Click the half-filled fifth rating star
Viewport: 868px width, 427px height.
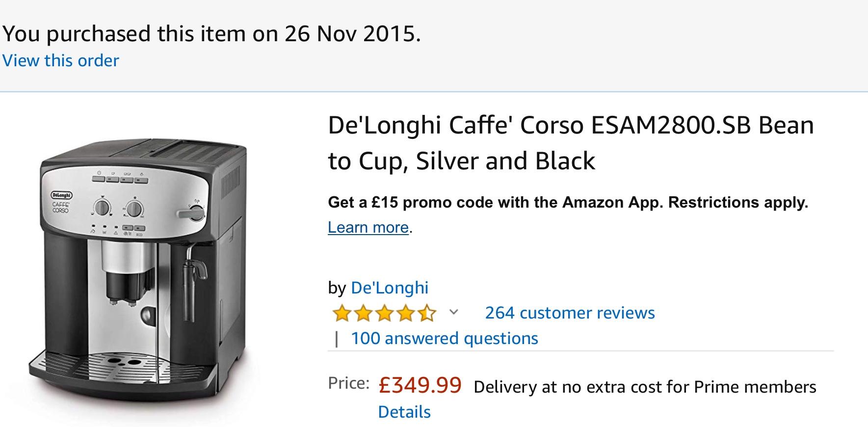426,313
